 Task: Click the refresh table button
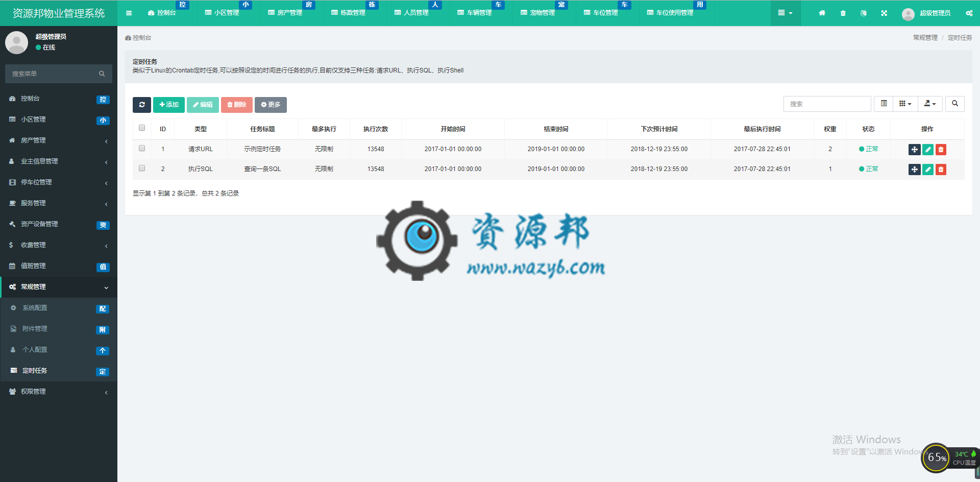(x=141, y=105)
